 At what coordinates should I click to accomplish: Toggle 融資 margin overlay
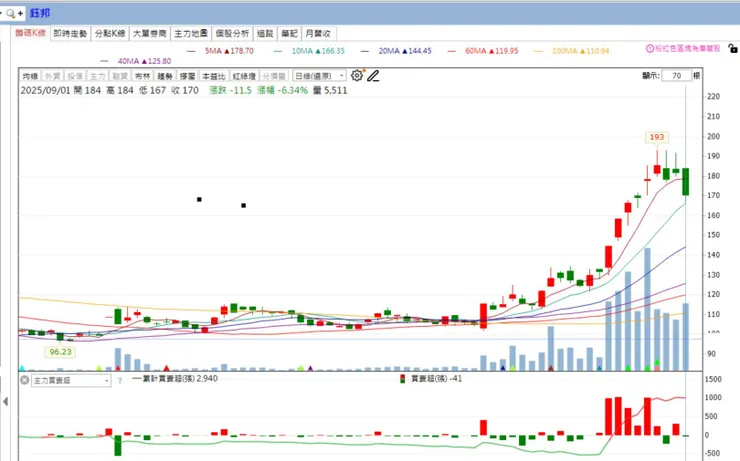pos(120,76)
